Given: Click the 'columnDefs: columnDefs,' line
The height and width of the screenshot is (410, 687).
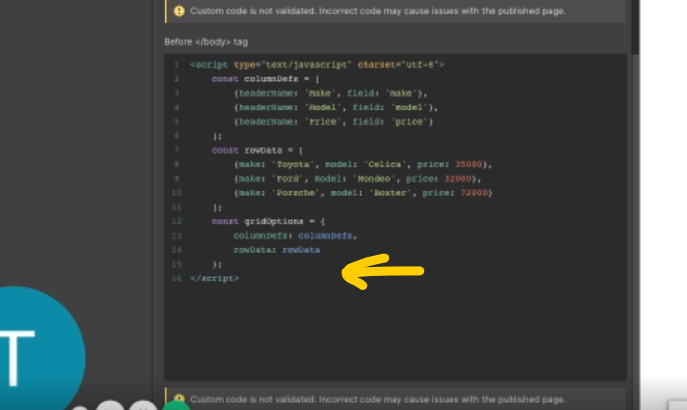Looking at the screenshot, I should (295, 236).
